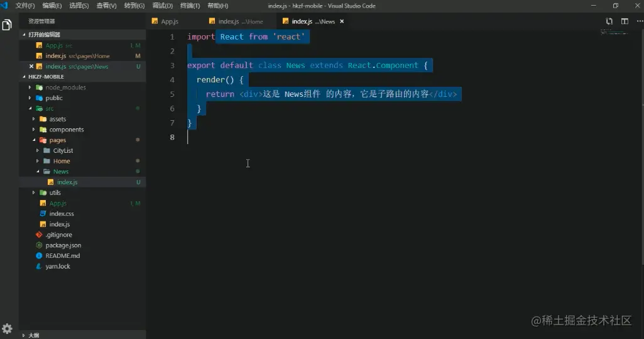
Task: Open the 编辑(E) menu
Action: (52, 6)
